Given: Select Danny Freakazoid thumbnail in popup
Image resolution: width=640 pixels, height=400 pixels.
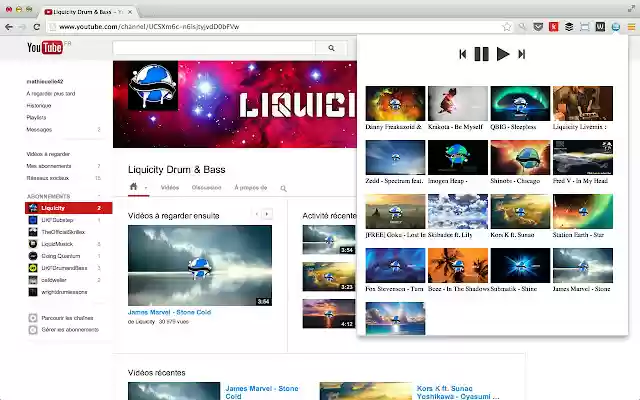Looking at the screenshot, I should pos(395,103).
